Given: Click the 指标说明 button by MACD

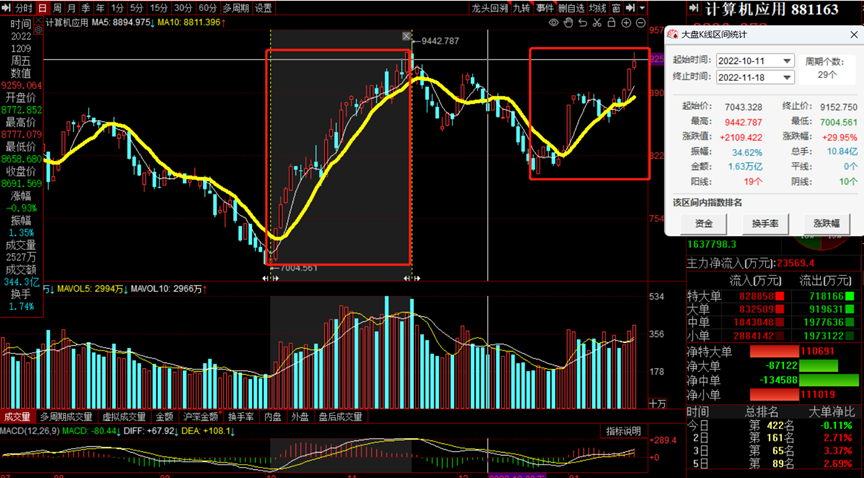Looking at the screenshot, I should pyautogui.click(x=622, y=431).
